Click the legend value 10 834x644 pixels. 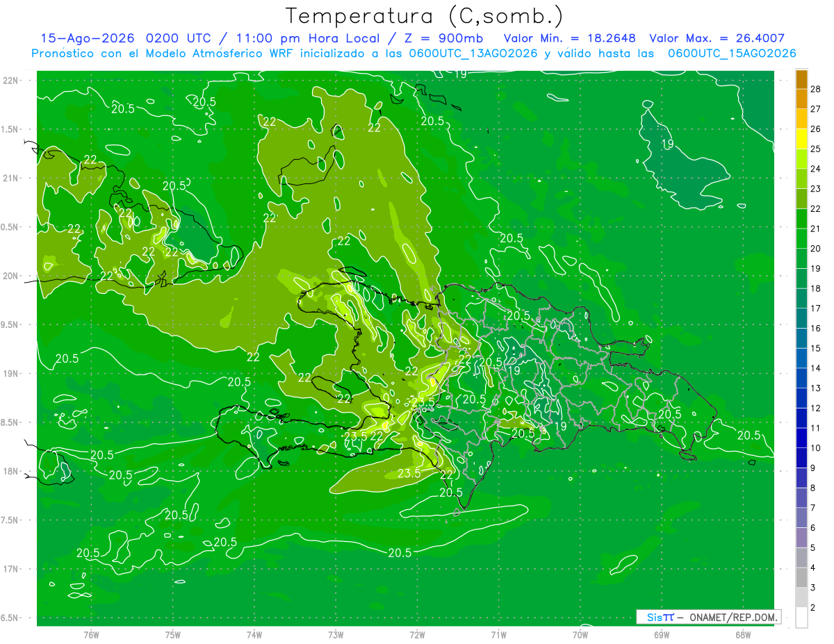816,448
